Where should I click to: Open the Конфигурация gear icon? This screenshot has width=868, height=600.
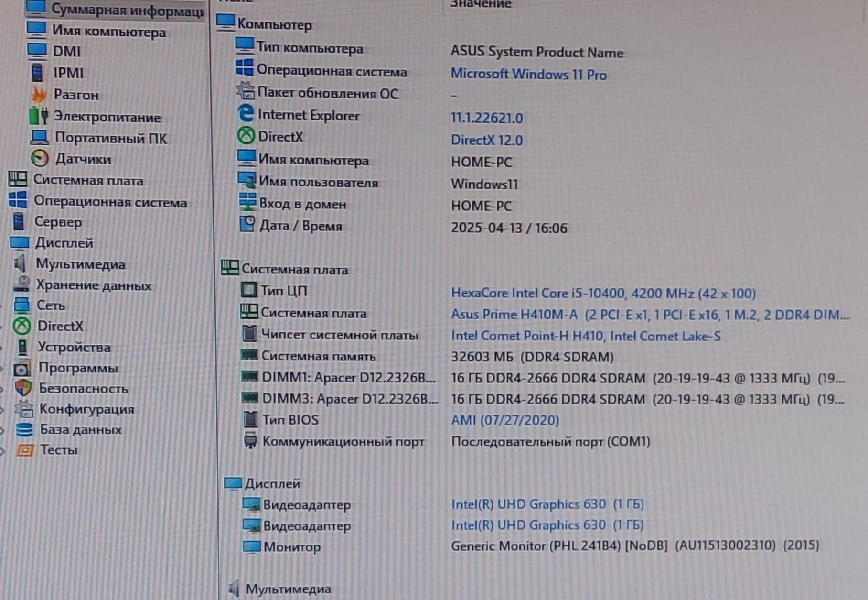pos(23,409)
